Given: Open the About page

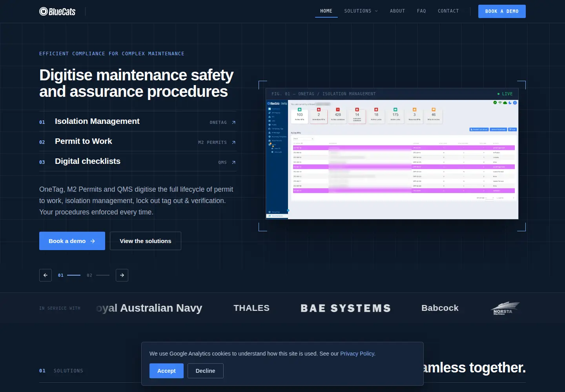Looking at the screenshot, I should pyautogui.click(x=397, y=11).
